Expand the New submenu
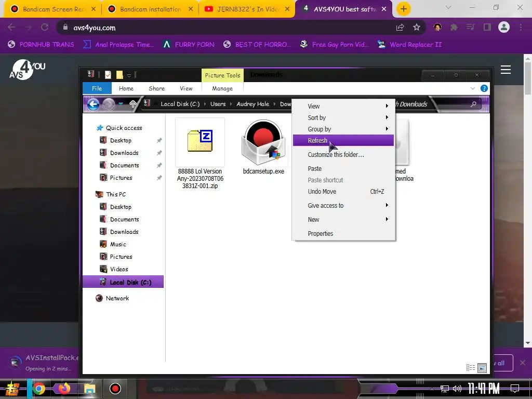This screenshot has height=399, width=532. tap(343, 220)
